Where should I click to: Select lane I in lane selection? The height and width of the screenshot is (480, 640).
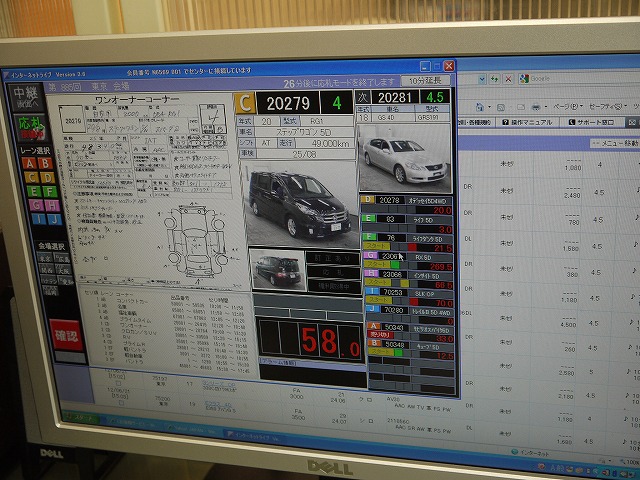point(38,219)
